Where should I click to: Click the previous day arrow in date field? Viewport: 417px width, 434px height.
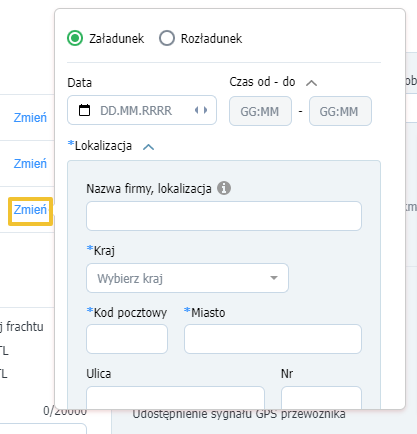[197, 110]
